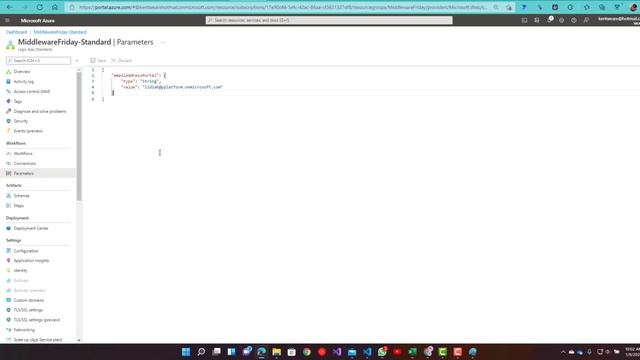
Task: Go to the Microsoft Azure home link
Action: coord(38,20)
